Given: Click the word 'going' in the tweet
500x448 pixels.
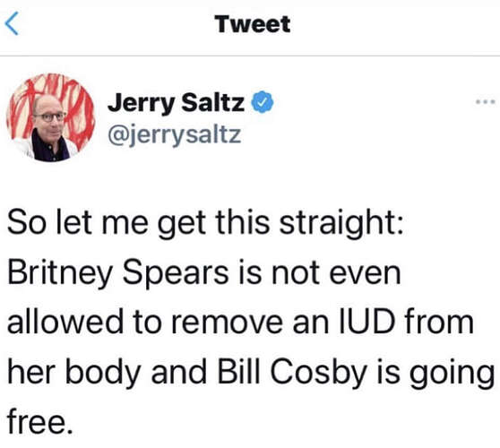Looking at the screenshot, I should pyautogui.click(x=452, y=374).
